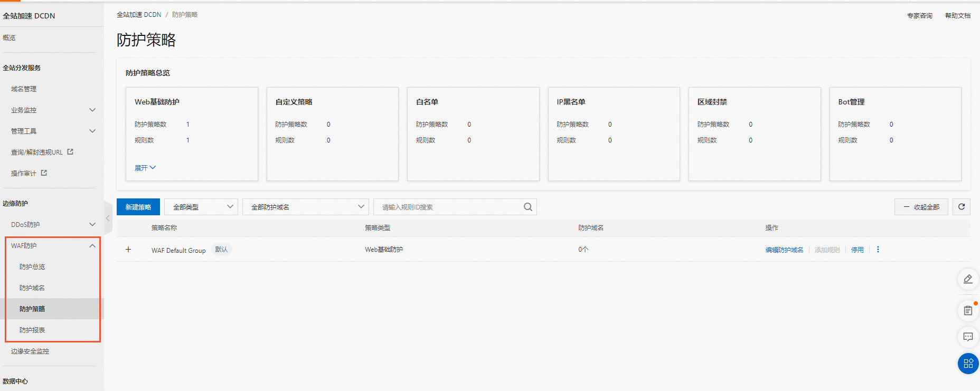
Task: Click 添加规则 link in the row
Action: tap(827, 250)
